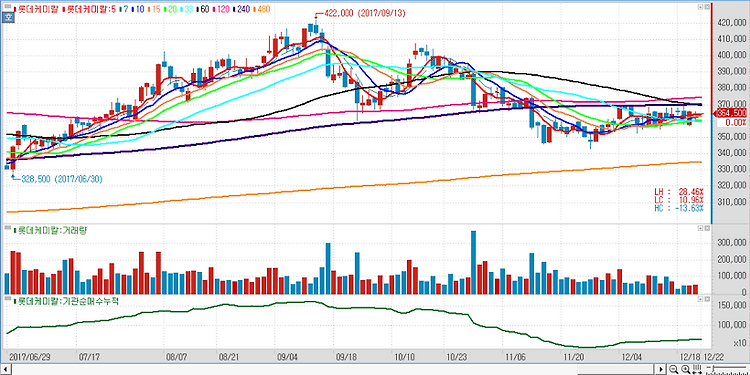Select the 120-day moving average legend
Viewport: 750px width, 375px height.
click(221, 9)
